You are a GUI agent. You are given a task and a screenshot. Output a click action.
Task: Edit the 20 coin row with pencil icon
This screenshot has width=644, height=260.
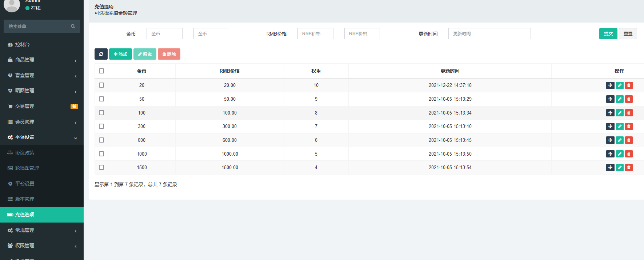(x=620, y=85)
